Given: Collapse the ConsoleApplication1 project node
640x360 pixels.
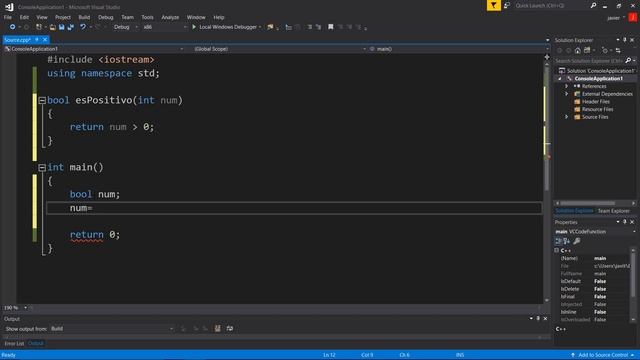Looking at the screenshot, I should (x=560, y=78).
